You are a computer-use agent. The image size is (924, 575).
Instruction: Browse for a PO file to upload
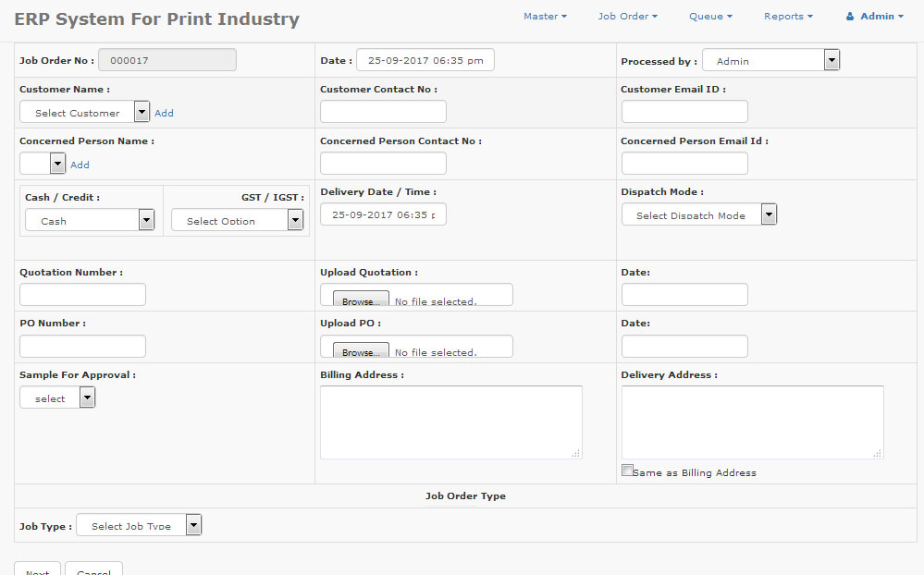[x=361, y=350]
